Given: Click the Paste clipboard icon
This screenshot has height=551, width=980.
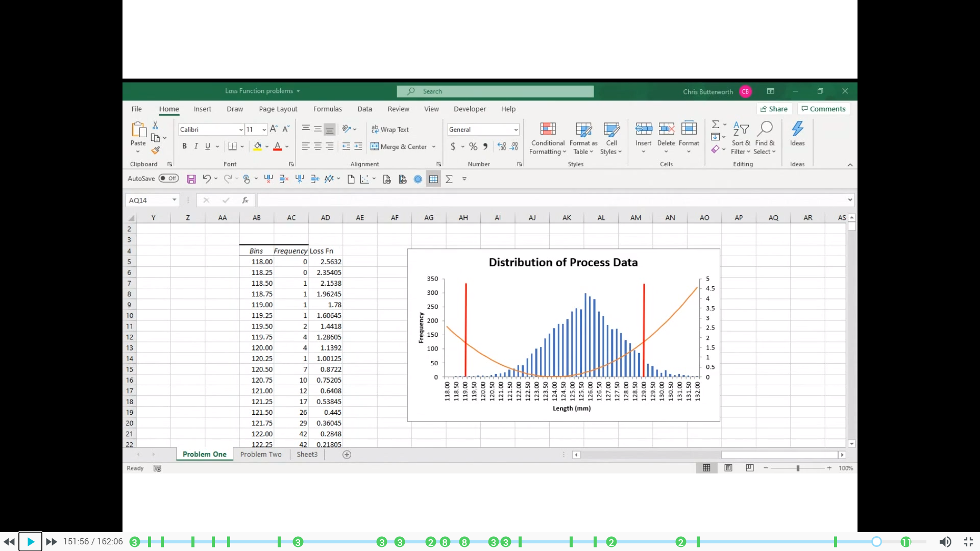Looking at the screenshot, I should [138, 130].
